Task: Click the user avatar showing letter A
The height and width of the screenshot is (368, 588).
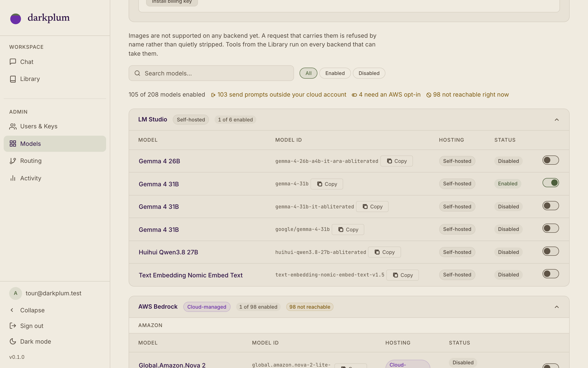Action: click(16, 293)
